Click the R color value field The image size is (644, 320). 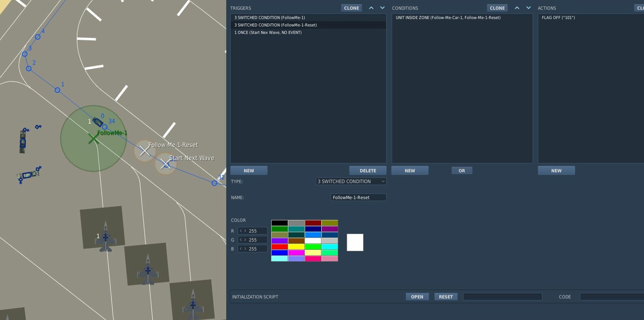(x=253, y=231)
